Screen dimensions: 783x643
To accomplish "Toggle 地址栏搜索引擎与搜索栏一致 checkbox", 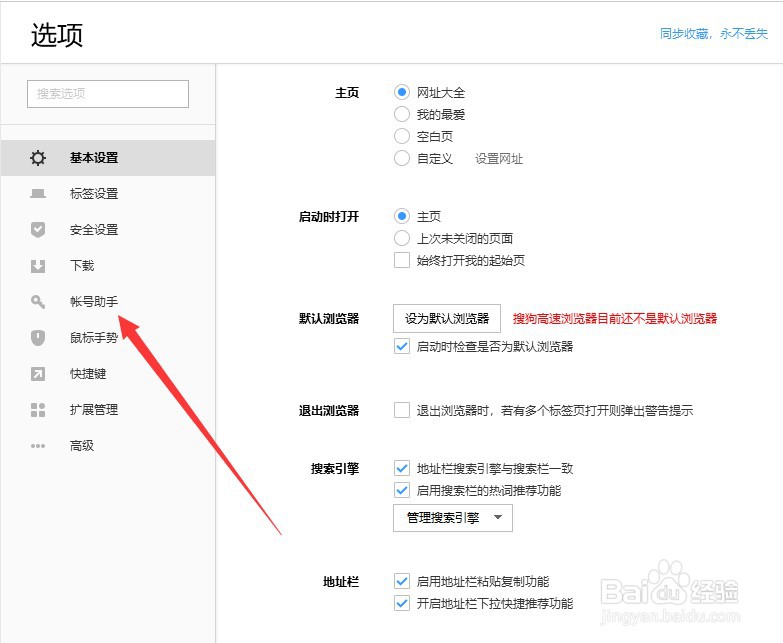I will coord(402,468).
